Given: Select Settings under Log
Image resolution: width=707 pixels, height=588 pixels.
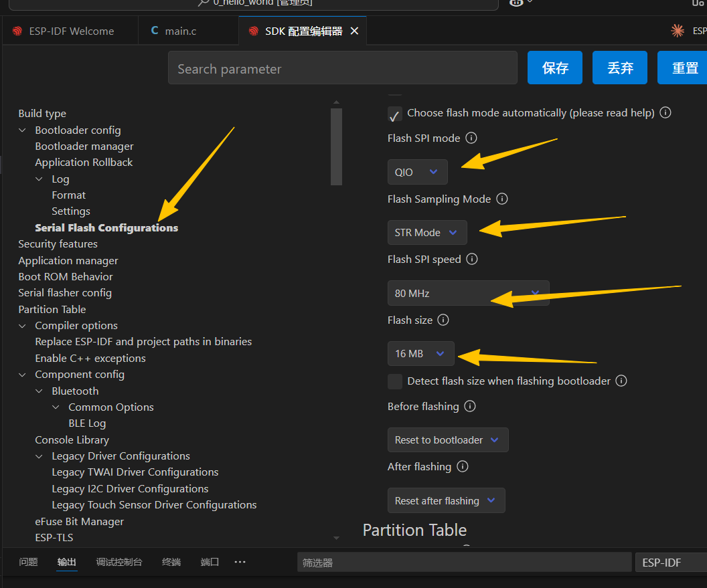Looking at the screenshot, I should [x=71, y=211].
